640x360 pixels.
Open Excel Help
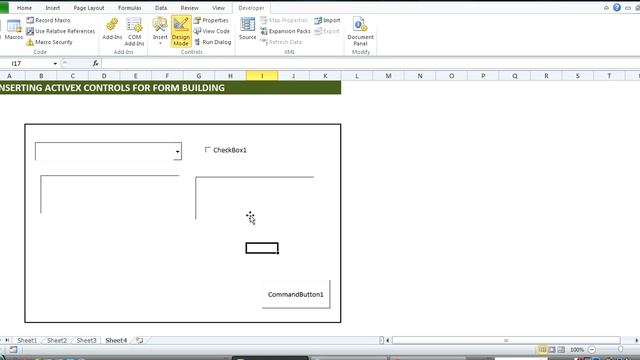point(617,7)
